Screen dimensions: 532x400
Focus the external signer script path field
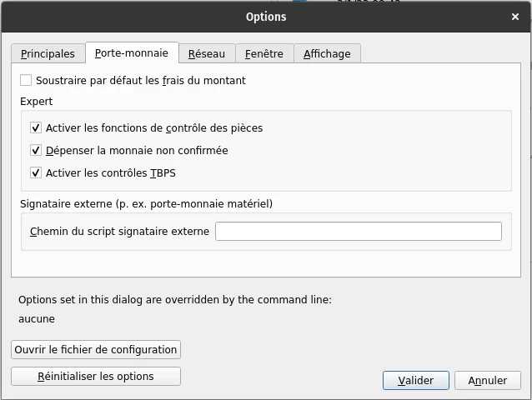pos(359,232)
